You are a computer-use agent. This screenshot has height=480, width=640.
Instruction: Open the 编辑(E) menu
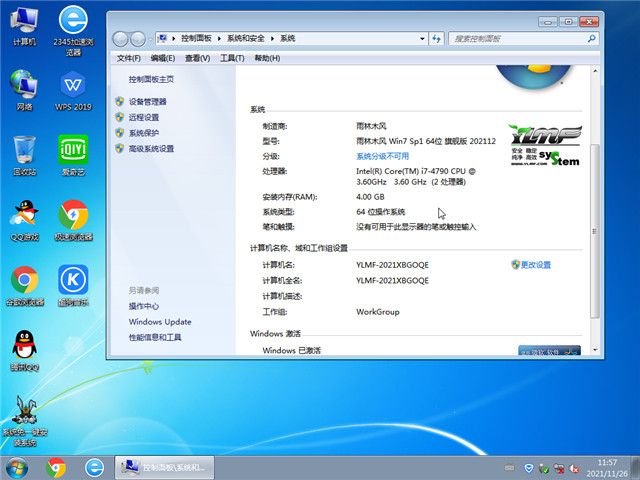pyautogui.click(x=162, y=58)
